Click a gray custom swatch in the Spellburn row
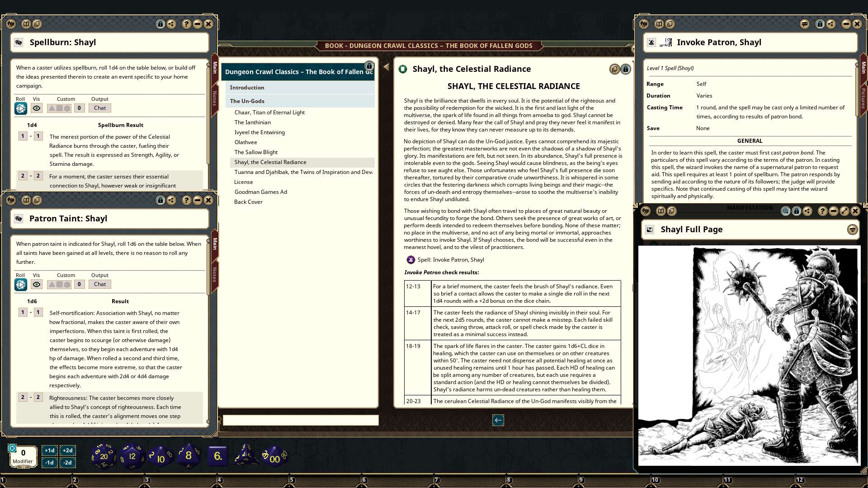The image size is (868, 488). 59,108
